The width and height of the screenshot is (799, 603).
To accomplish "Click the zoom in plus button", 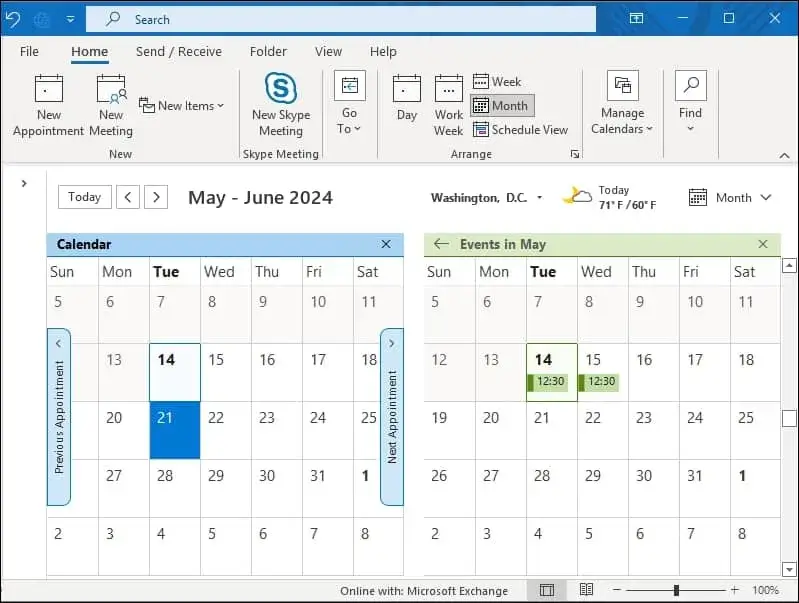I will coord(734,590).
